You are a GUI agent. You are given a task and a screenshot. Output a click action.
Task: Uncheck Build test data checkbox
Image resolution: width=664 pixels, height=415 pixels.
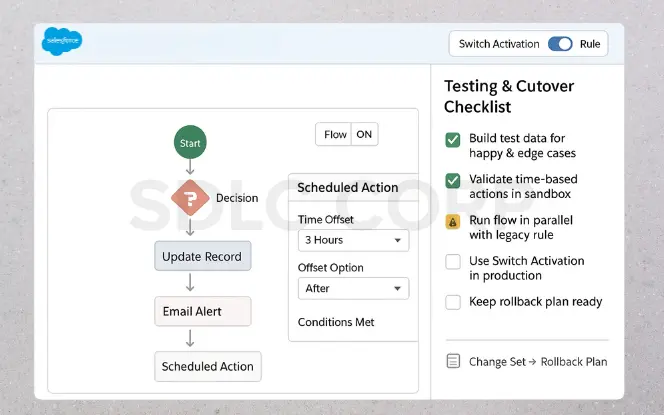pyautogui.click(x=453, y=139)
